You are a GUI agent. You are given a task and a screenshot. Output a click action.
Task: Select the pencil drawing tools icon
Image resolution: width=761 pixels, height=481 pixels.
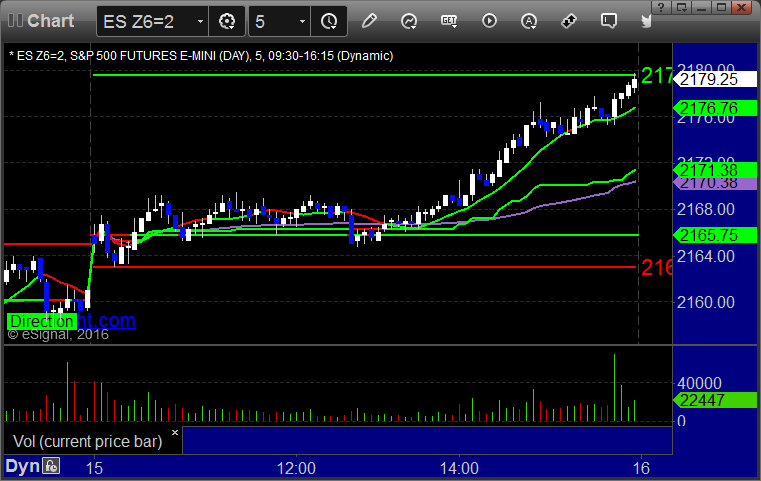[369, 21]
